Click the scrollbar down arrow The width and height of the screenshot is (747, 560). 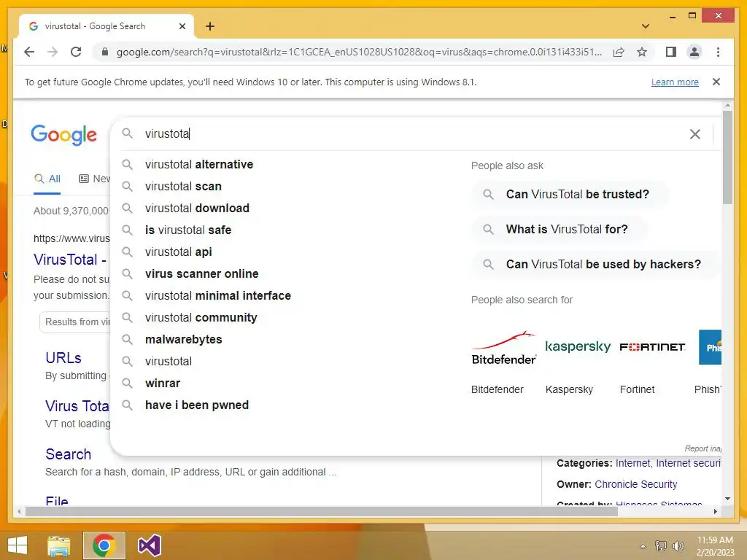pyautogui.click(x=727, y=499)
